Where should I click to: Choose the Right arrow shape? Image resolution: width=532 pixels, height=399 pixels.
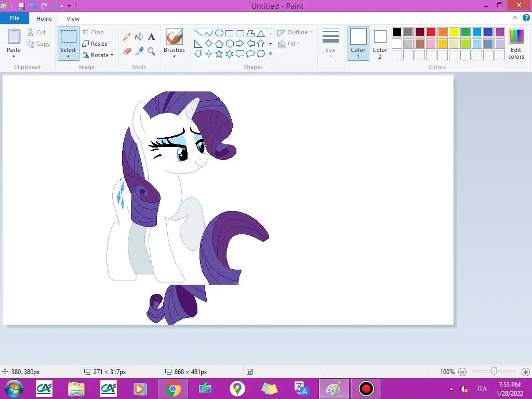point(240,44)
